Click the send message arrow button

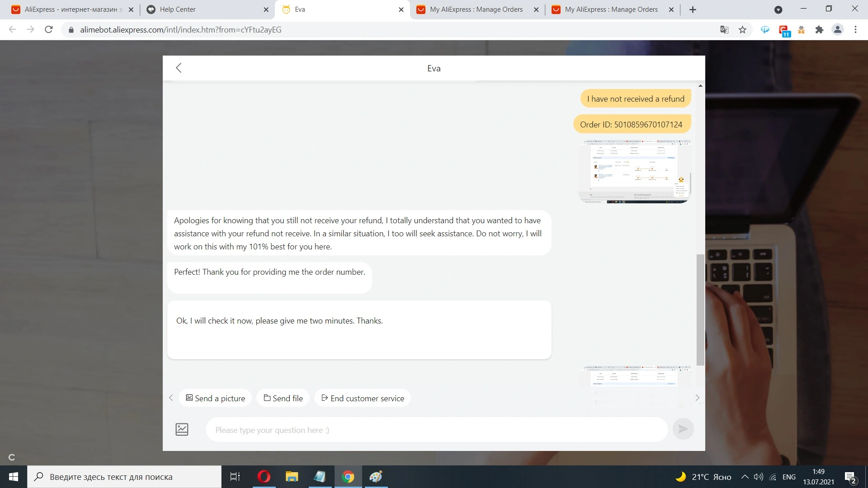(683, 429)
